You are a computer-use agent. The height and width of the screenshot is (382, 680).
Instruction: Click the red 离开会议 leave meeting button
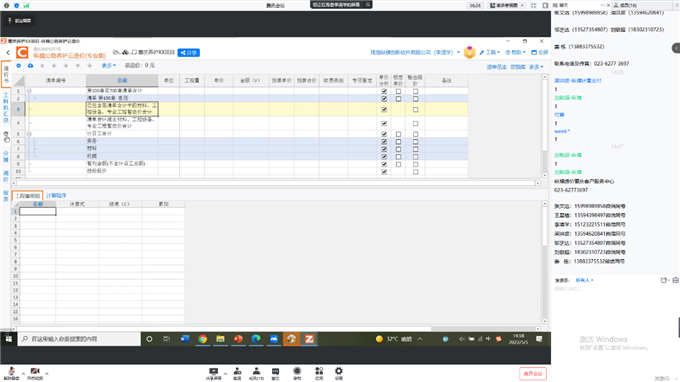(x=533, y=374)
